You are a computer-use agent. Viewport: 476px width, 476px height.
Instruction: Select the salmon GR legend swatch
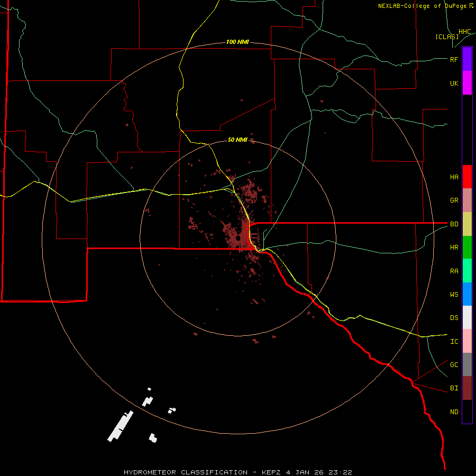point(467,200)
